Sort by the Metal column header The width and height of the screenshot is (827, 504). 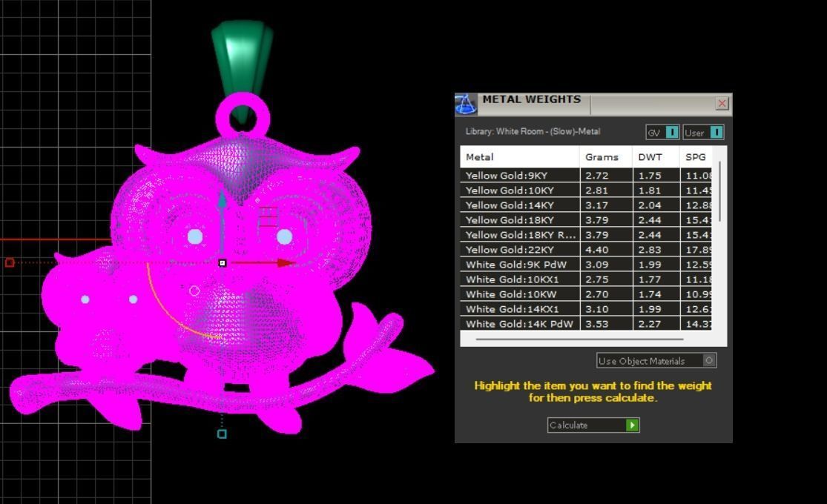[x=519, y=157]
